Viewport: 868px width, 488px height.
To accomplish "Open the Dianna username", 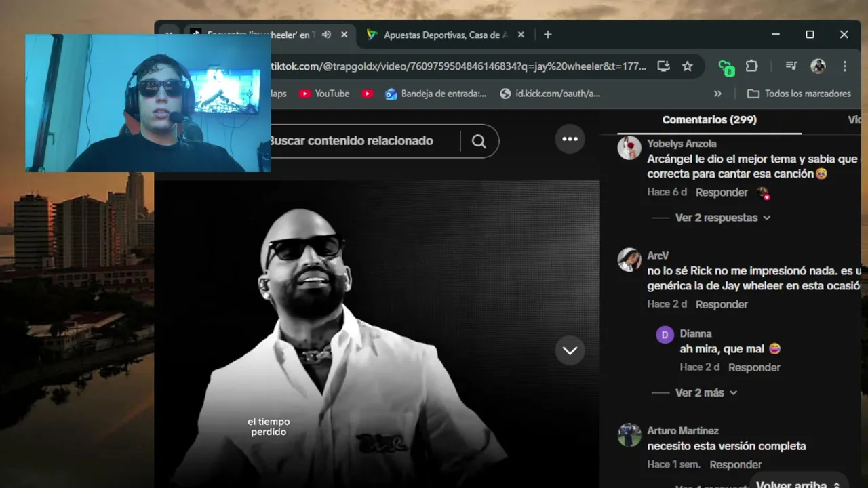I will coord(696,333).
